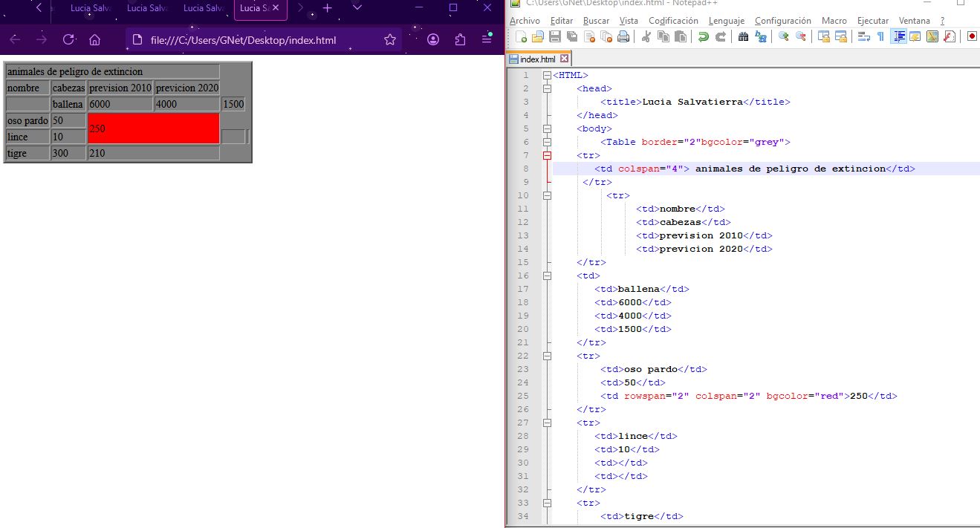
Task: Switch to the index.html document tab
Action: point(537,59)
